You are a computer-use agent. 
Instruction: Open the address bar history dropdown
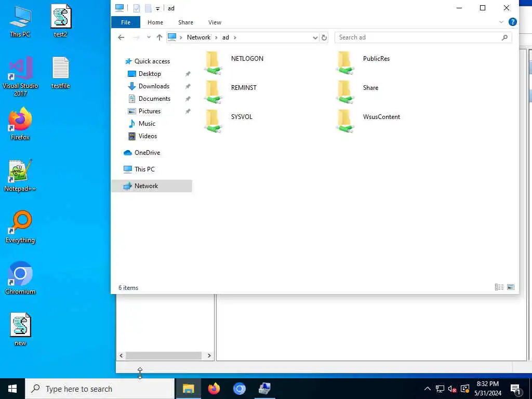coord(315,37)
